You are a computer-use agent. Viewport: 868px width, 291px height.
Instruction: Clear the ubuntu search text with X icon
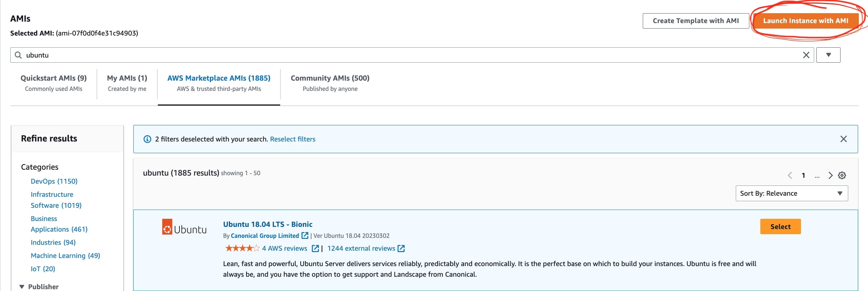[806, 55]
